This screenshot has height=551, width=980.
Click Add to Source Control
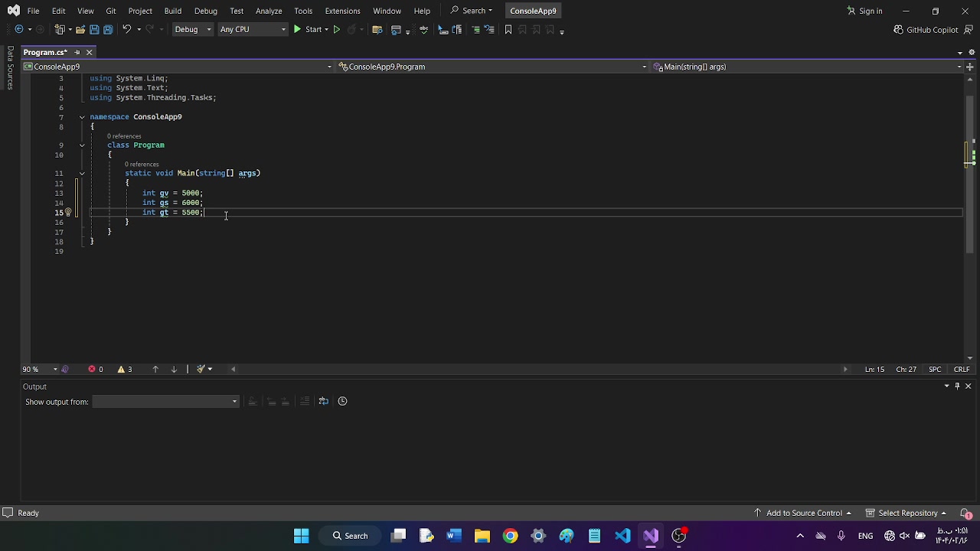pyautogui.click(x=803, y=514)
